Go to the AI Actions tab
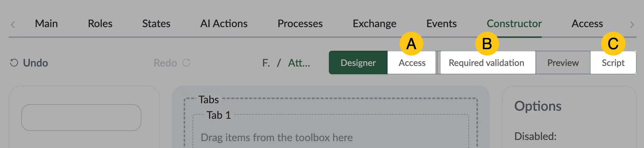The height and width of the screenshot is (148, 644). point(224,24)
